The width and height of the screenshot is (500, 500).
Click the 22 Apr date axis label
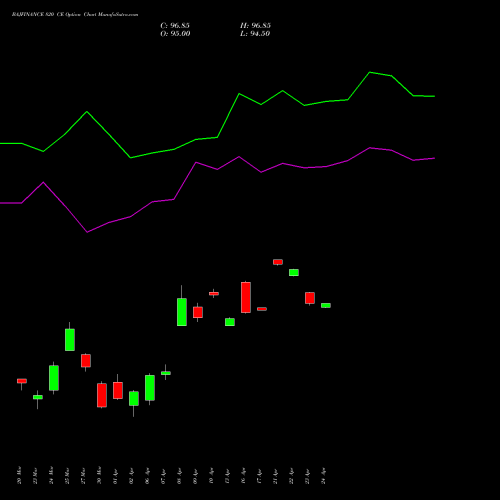(x=291, y=475)
